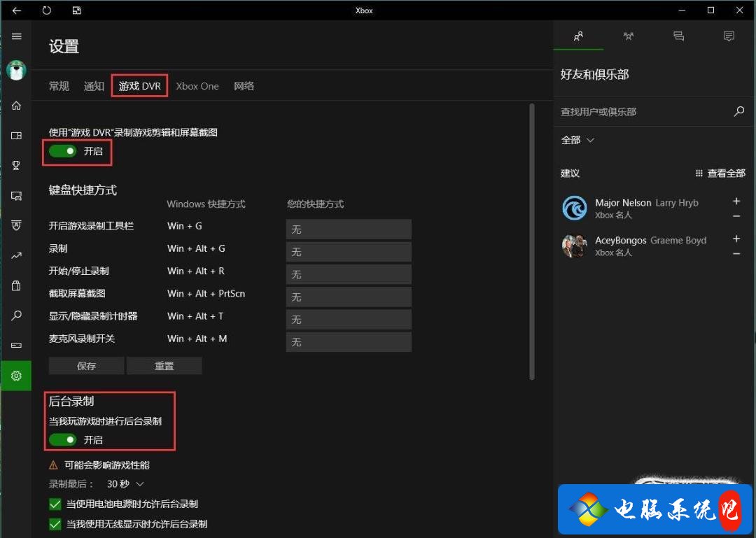Switch to the 网络 tab
This screenshot has width=756, height=538.
[x=244, y=86]
